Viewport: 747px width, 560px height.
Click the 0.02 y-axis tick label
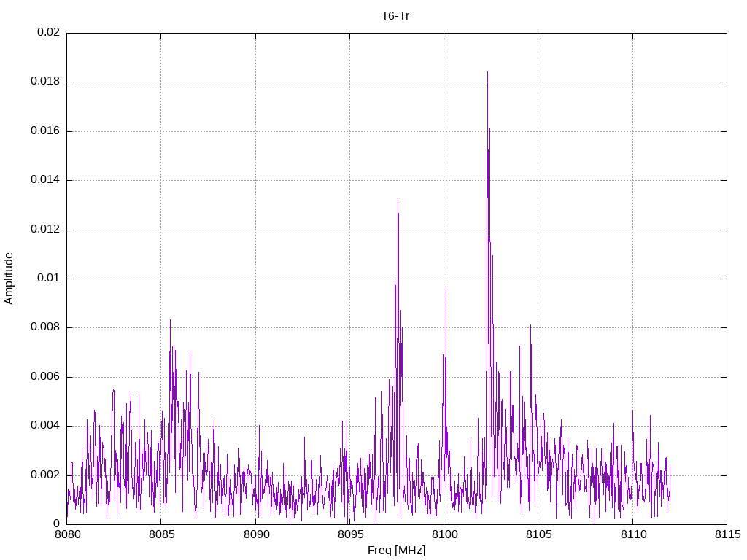[x=49, y=32]
